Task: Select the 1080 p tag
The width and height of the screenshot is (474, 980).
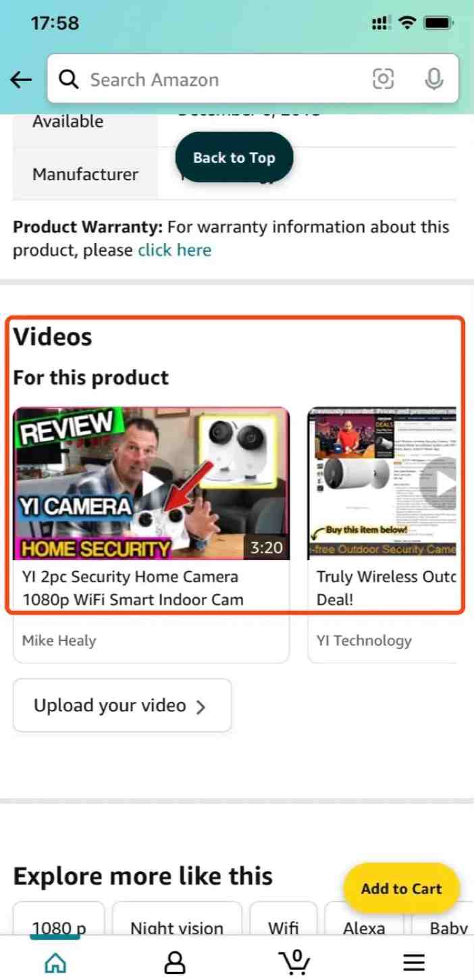Action: pyautogui.click(x=59, y=926)
